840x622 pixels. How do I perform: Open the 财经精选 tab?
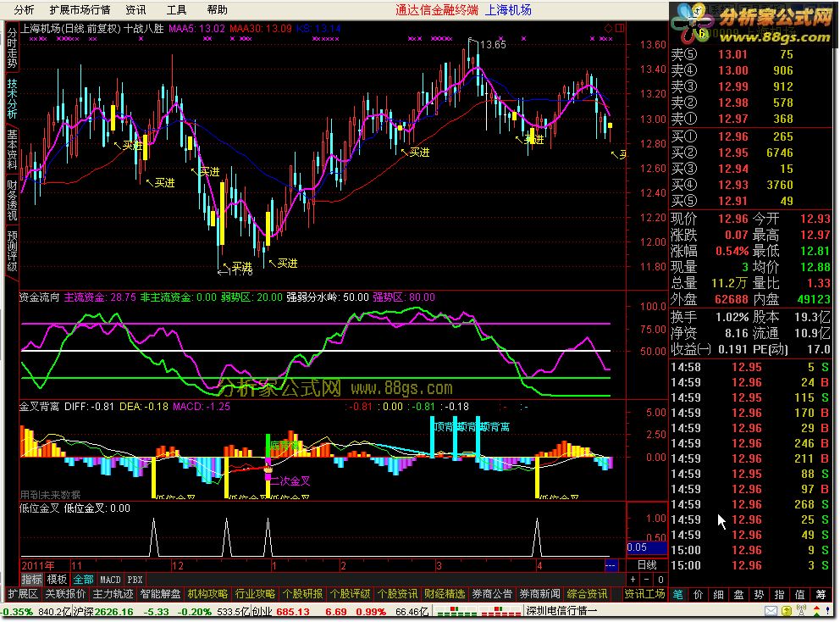[445, 594]
